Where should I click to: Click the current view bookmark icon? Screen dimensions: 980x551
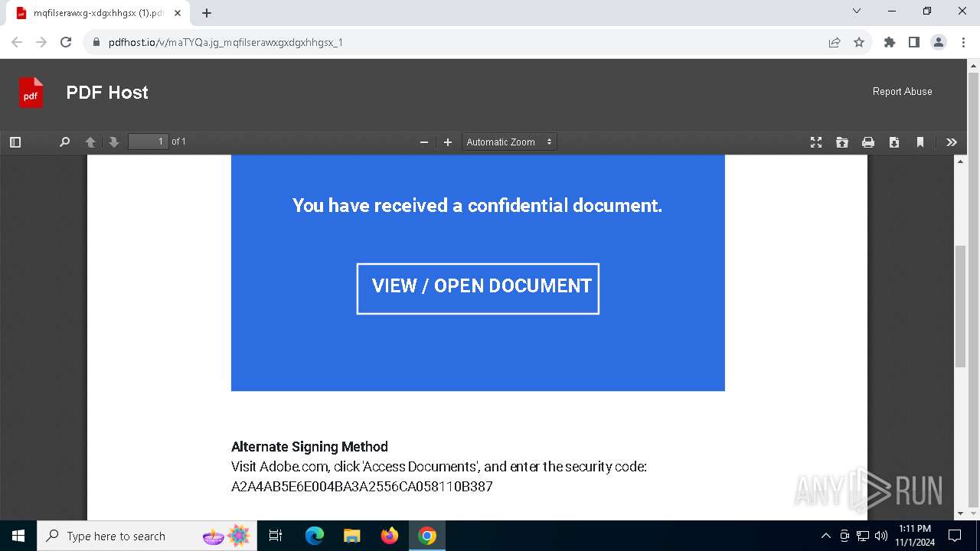[920, 142]
